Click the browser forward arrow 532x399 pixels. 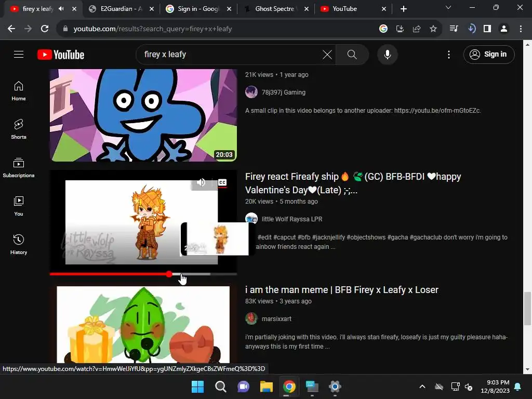pos(28,29)
